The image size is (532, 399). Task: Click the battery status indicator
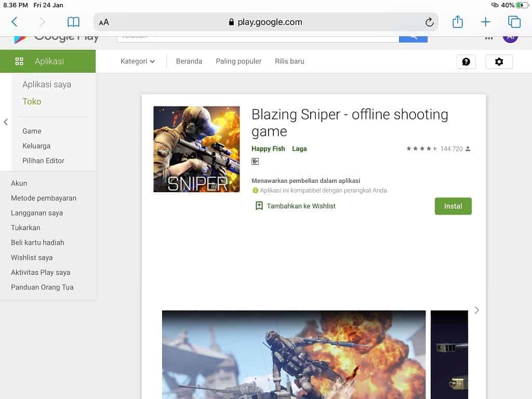pyautogui.click(x=521, y=5)
